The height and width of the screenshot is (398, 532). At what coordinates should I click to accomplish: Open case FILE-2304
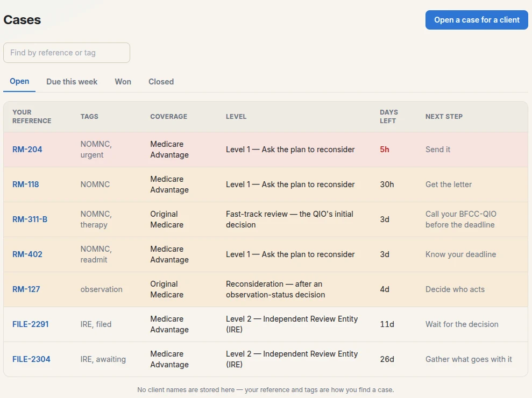(31, 359)
